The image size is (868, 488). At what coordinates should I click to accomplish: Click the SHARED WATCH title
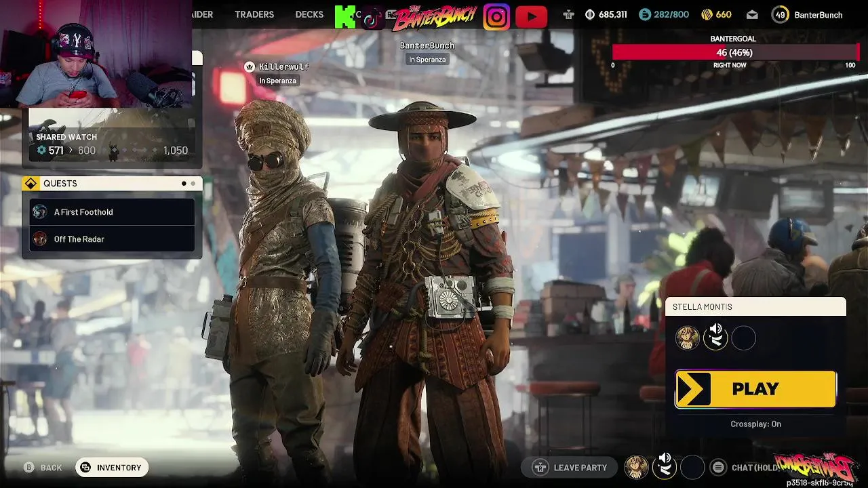66,137
